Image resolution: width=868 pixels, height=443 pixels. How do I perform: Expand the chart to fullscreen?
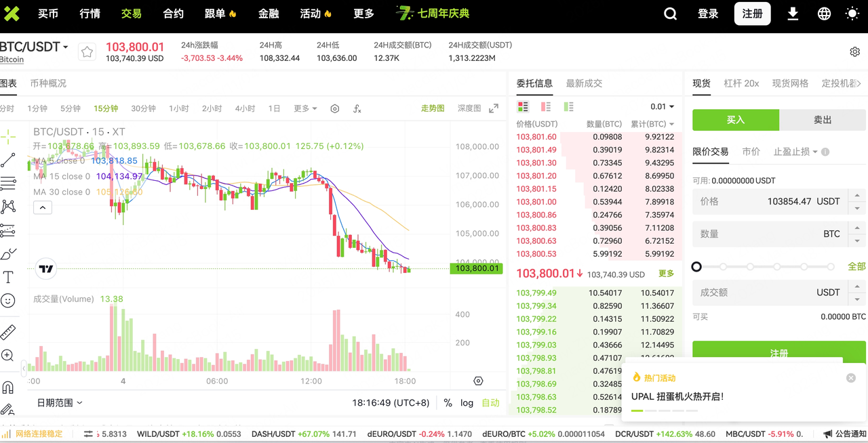pyautogui.click(x=494, y=108)
